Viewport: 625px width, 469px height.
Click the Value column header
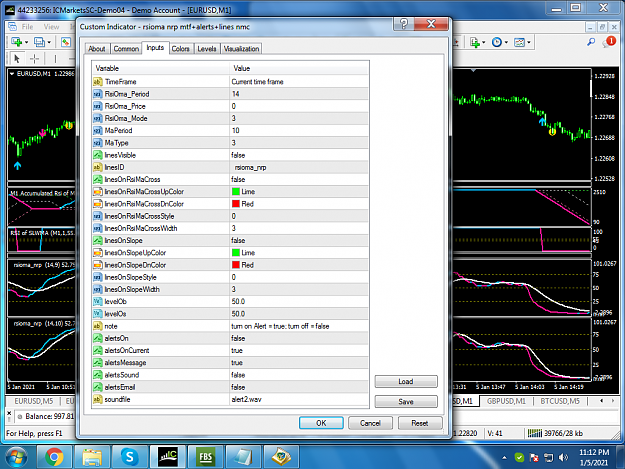point(299,68)
